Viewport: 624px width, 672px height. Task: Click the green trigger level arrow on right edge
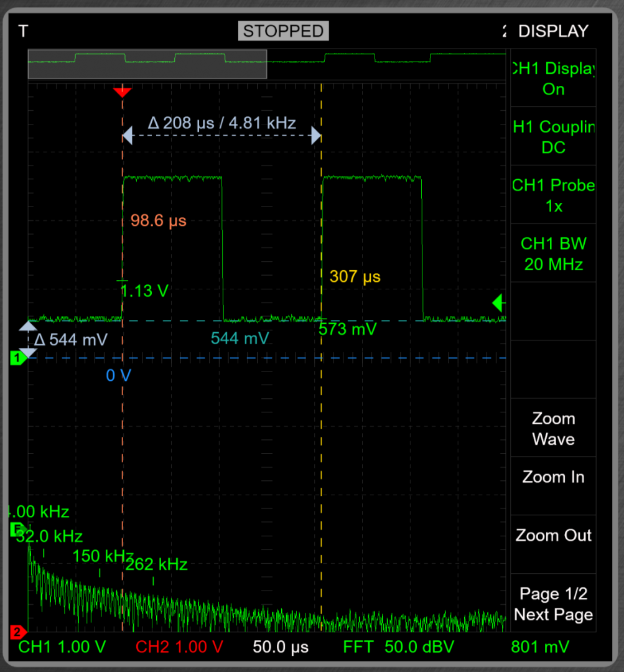(497, 304)
